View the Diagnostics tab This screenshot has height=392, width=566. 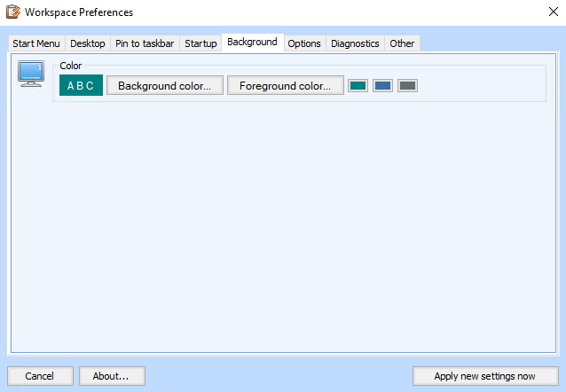click(x=355, y=43)
